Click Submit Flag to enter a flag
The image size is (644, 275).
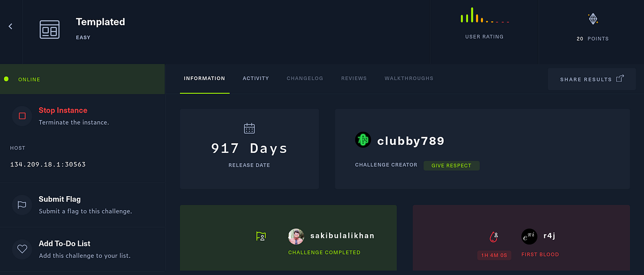click(60, 199)
